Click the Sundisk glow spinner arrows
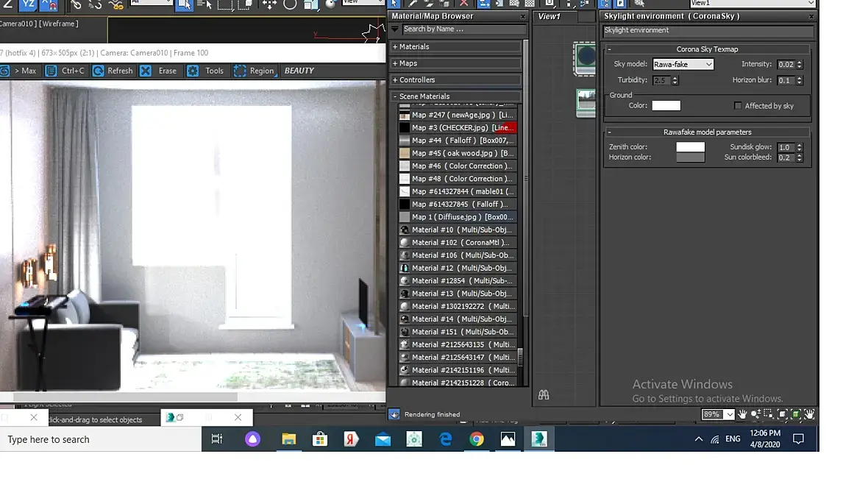Viewport: 868px width, 490px height. (800, 147)
